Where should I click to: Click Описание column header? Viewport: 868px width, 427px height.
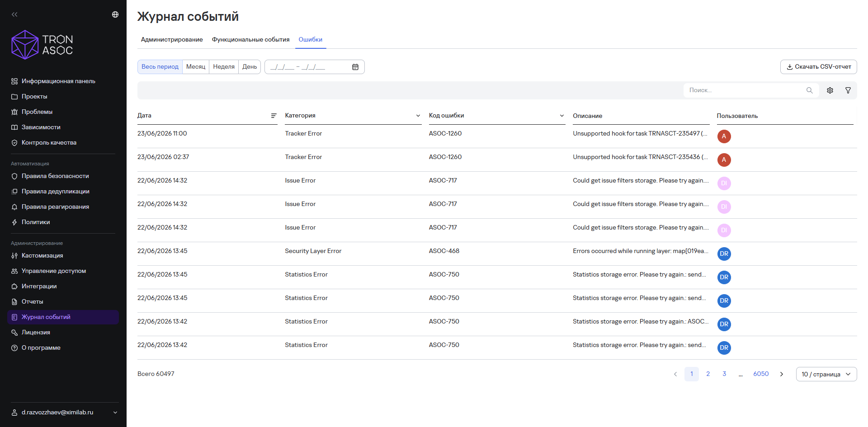588,116
